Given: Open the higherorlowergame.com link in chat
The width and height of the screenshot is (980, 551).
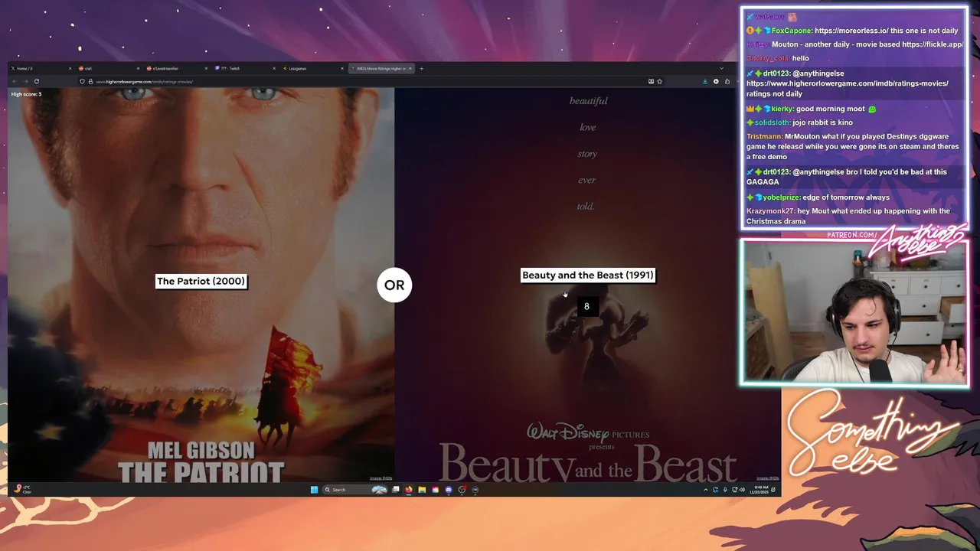Looking at the screenshot, I should (848, 83).
